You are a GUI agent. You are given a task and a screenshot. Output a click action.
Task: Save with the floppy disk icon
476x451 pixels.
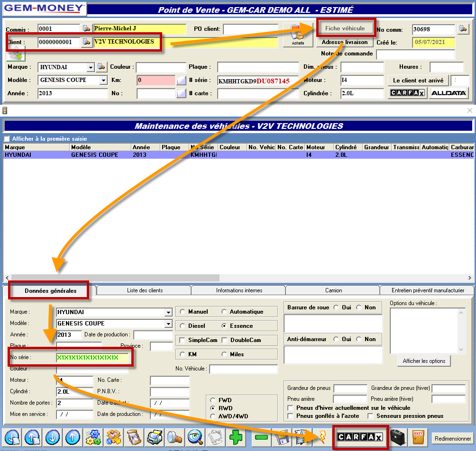pos(282,437)
